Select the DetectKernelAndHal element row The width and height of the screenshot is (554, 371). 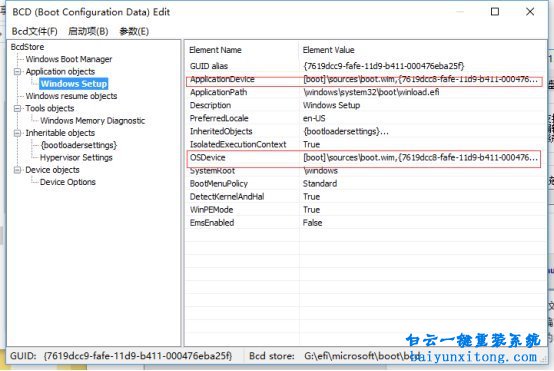click(365, 197)
